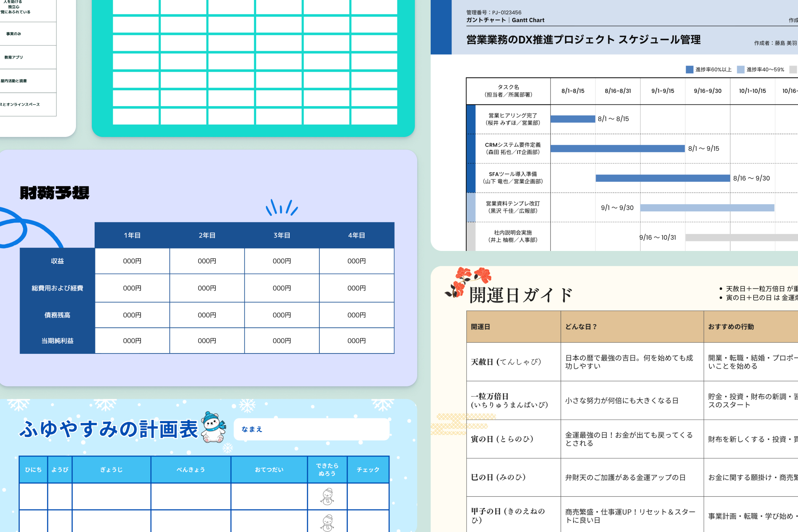
Task: Click the ガントチャート | Gantt Chart label
Action: [x=505, y=20]
